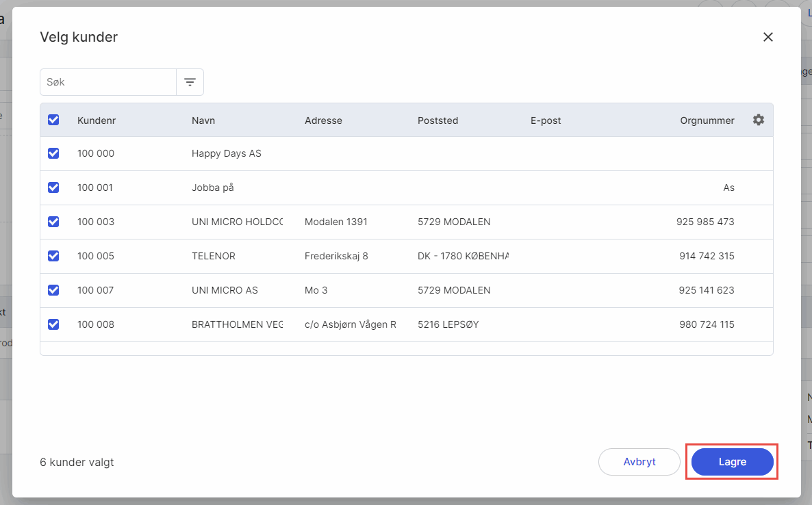Click the E-post column header
Image resolution: width=812 pixels, height=505 pixels.
pos(546,120)
